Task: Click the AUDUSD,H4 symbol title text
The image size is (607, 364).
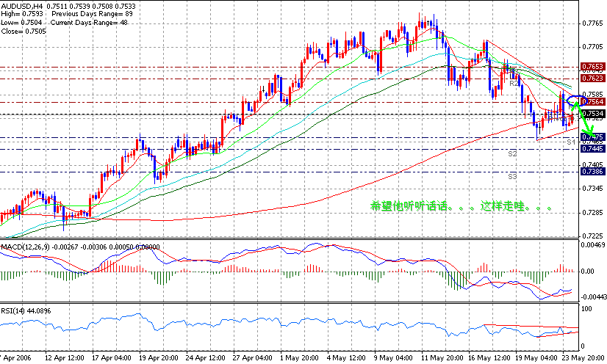Action: tap(22, 6)
